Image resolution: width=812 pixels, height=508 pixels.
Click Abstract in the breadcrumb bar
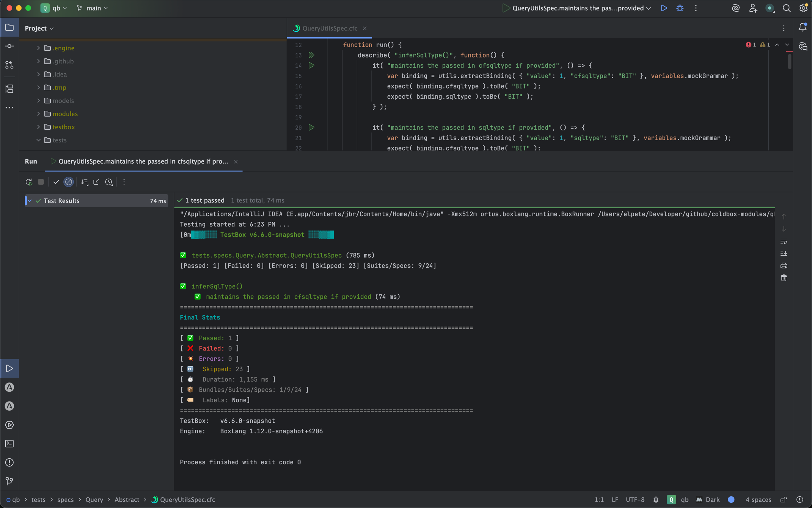tap(127, 500)
